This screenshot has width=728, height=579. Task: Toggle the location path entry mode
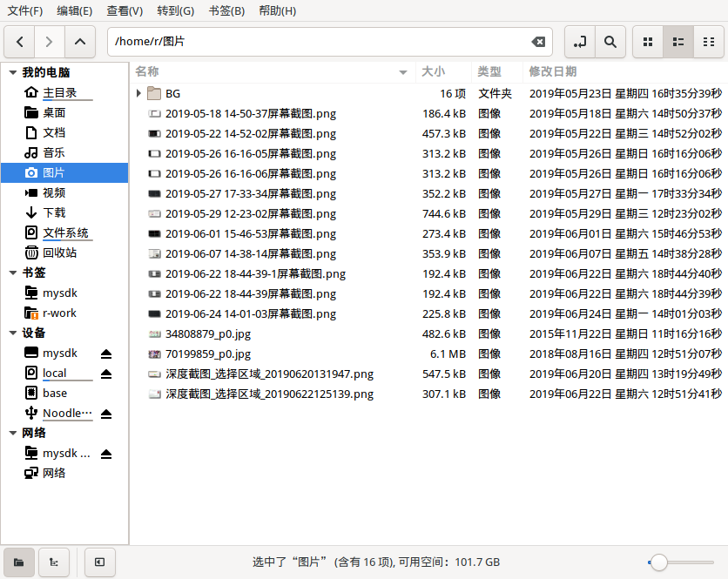580,41
